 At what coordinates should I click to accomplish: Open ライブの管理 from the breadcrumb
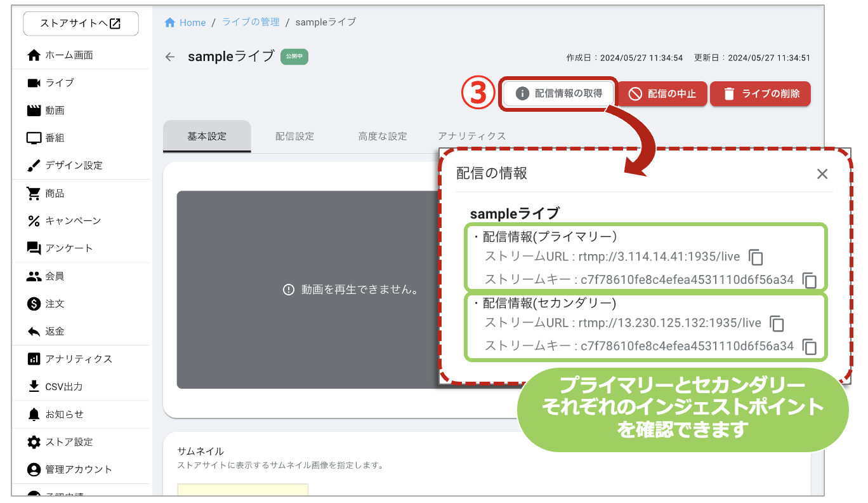pos(250,22)
